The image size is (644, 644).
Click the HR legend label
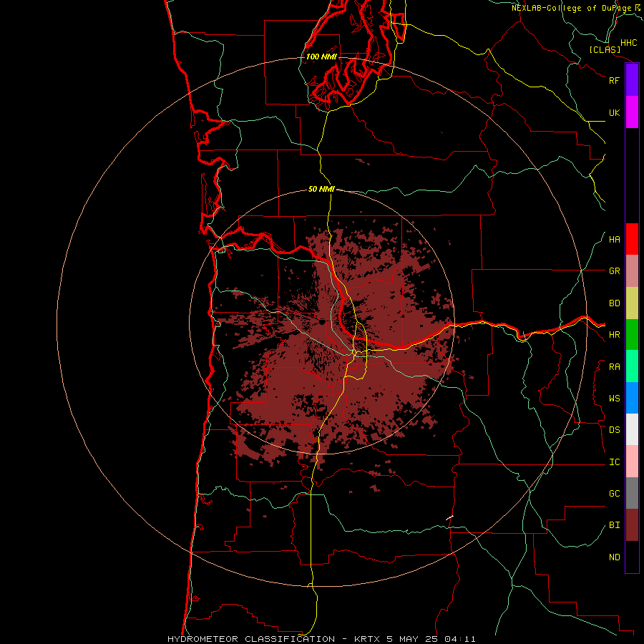(614, 335)
